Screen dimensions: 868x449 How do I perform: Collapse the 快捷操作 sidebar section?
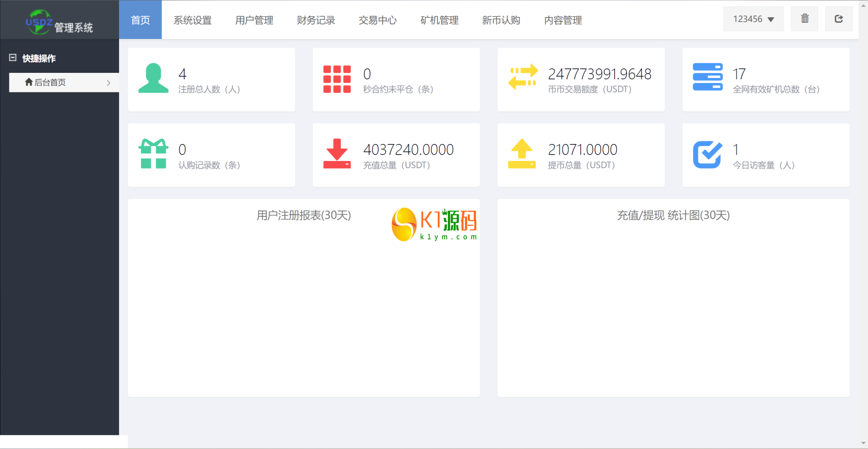[x=13, y=58]
